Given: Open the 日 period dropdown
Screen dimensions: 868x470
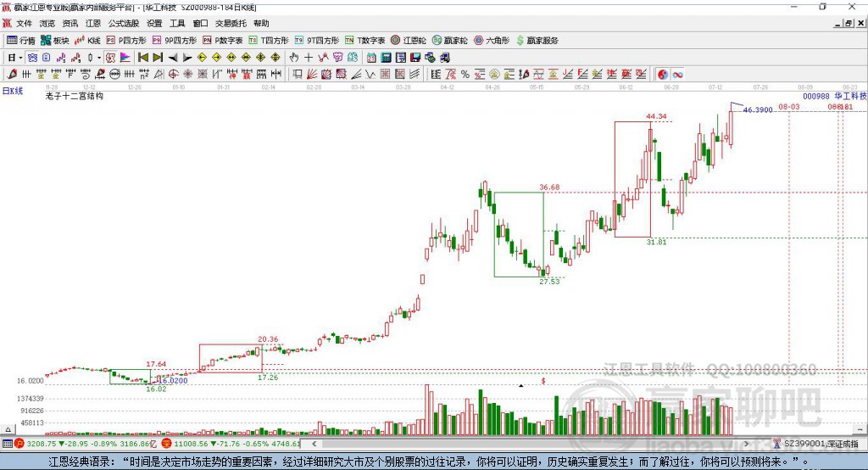Looking at the screenshot, I should [15, 58].
